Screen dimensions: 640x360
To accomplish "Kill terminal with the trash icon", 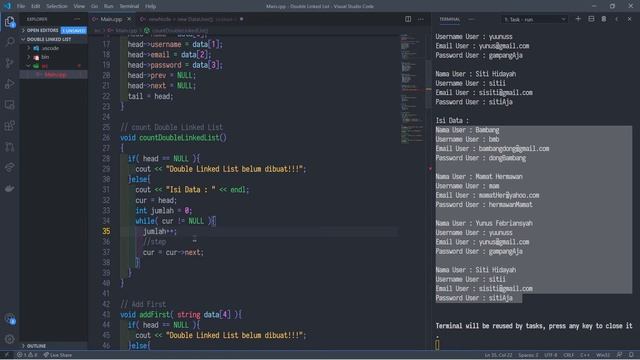I will click(604, 19).
